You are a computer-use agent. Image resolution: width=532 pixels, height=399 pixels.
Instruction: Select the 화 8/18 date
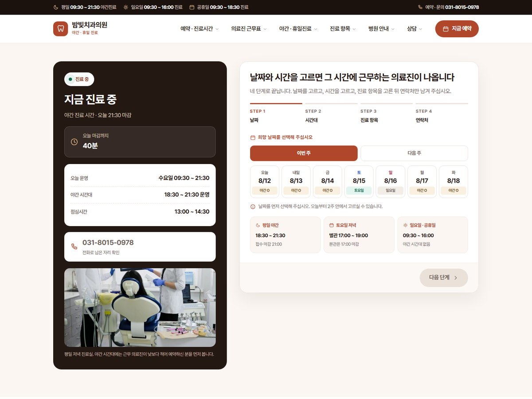tap(454, 182)
